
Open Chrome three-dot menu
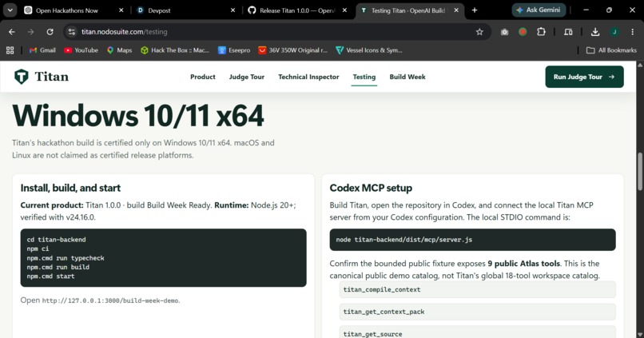[x=633, y=32]
